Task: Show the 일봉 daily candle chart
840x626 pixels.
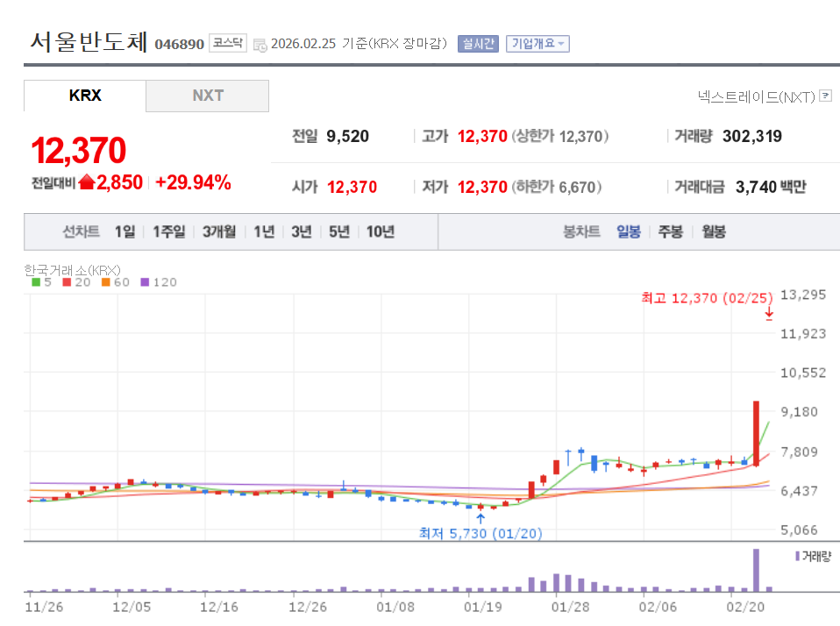Action: [629, 231]
